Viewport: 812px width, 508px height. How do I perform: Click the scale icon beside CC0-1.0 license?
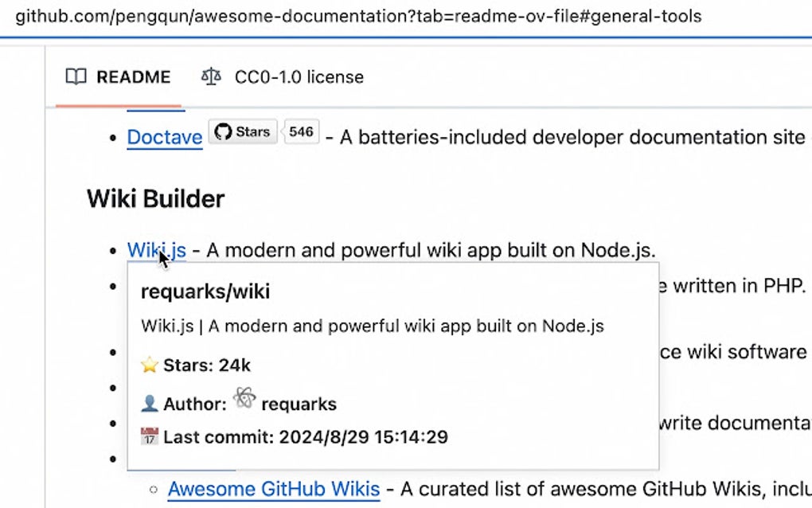[211, 77]
